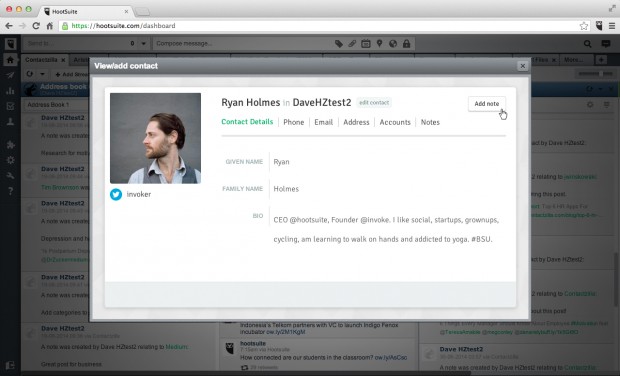The image size is (620, 376).
Task: Open a new browser tab
Action: point(142,12)
